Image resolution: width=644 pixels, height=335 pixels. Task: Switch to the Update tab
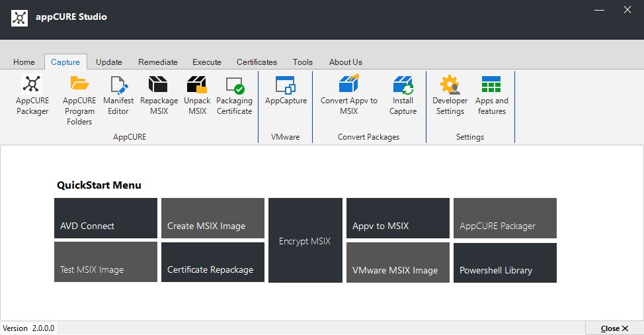[109, 62]
